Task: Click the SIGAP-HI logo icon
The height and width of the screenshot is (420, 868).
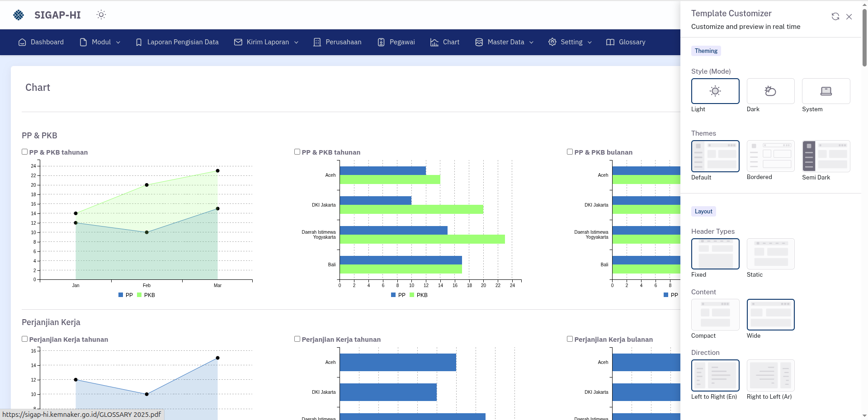Action: pos(19,15)
